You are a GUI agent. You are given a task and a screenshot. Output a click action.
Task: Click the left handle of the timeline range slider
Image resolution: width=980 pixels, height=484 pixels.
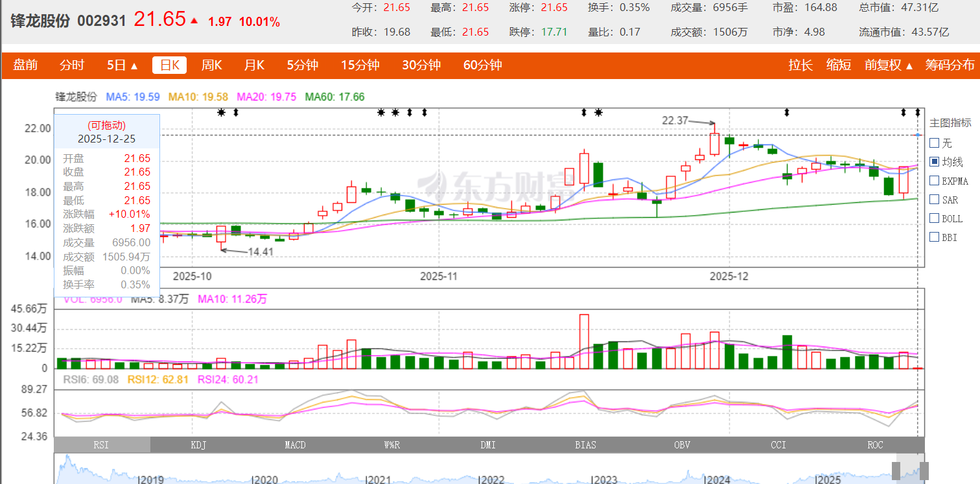pyautogui.click(x=897, y=470)
